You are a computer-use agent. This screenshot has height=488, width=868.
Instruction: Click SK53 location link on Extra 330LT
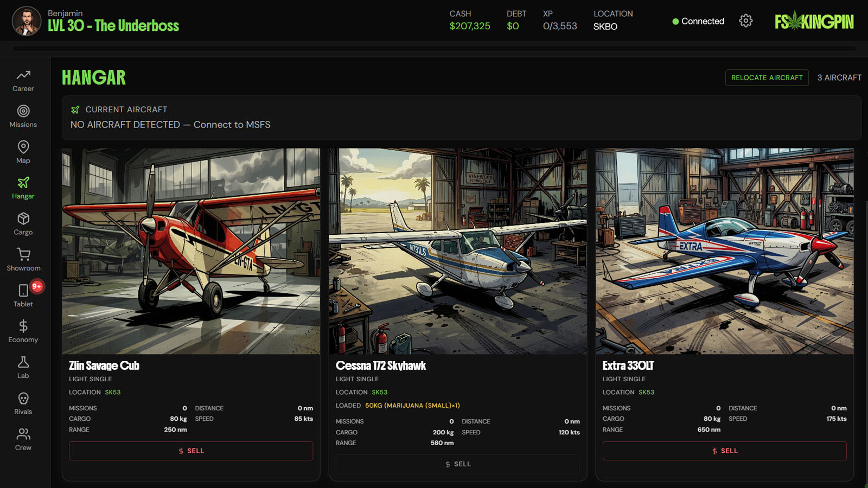[x=647, y=392]
